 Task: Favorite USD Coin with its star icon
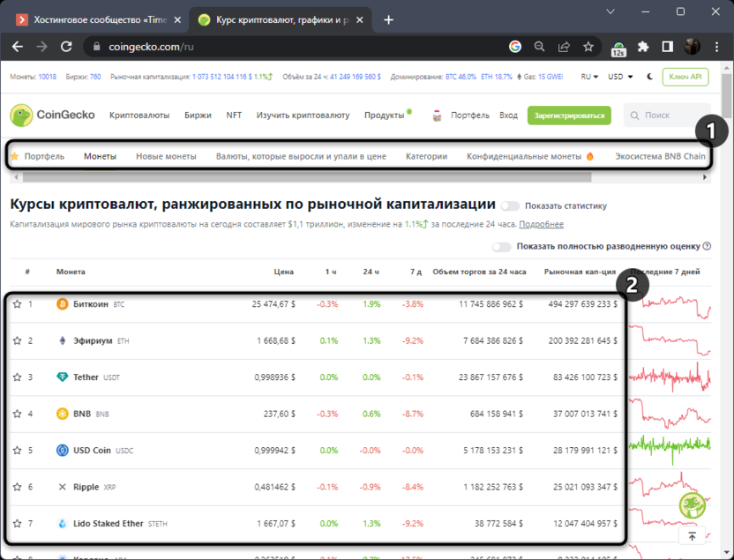(x=18, y=450)
